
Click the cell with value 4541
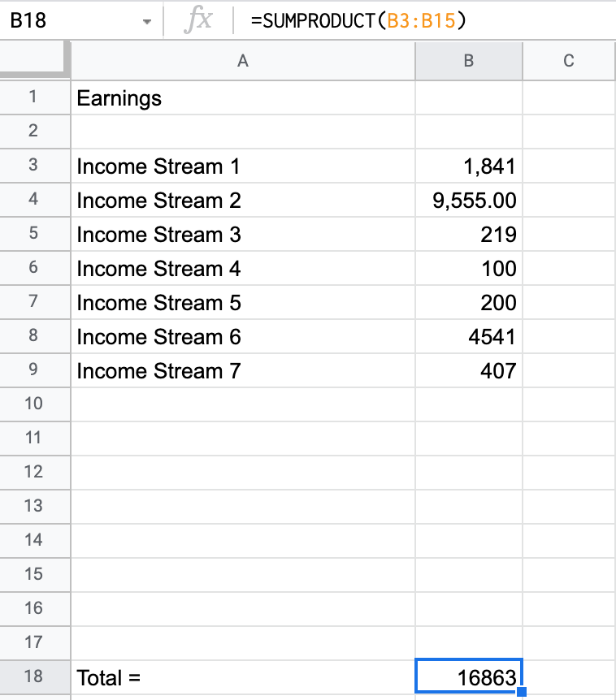click(x=469, y=335)
